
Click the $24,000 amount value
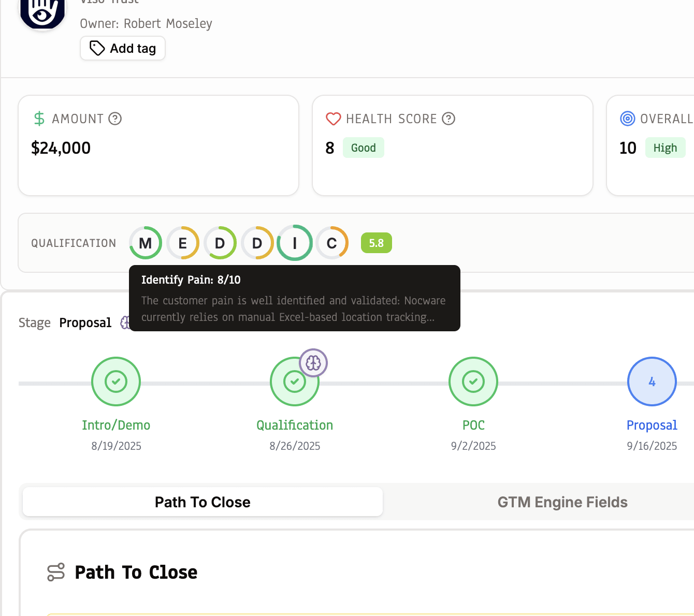click(x=61, y=148)
